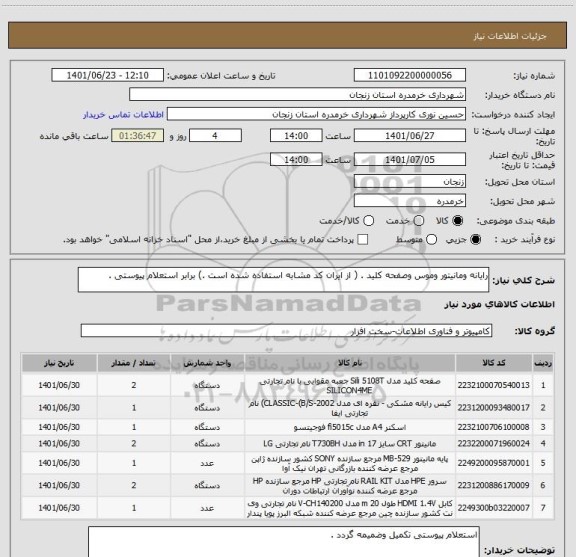The height and width of the screenshot is (557, 576).
Task: Click the delivery city field خرمدره
Action: pyautogui.click(x=410, y=201)
